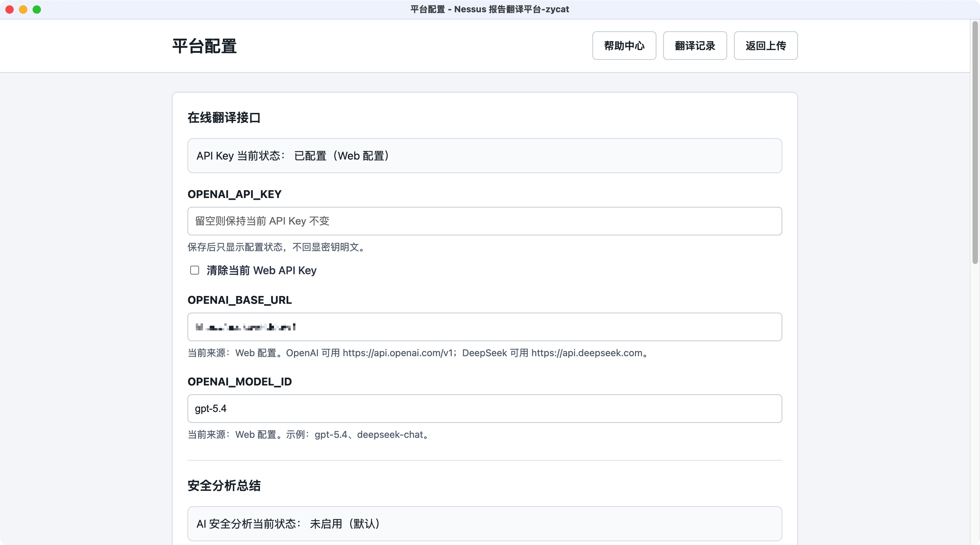The width and height of the screenshot is (980, 545).
Task: Tick the 清除当前 Web API Key checkbox
Action: pos(194,270)
